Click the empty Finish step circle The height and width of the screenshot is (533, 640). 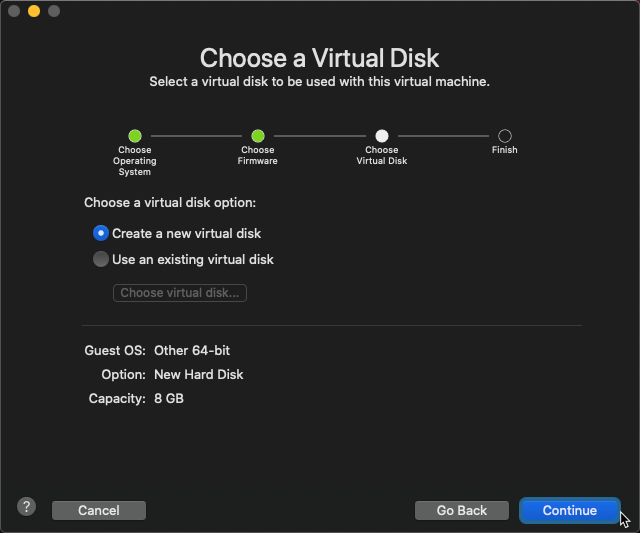click(504, 136)
